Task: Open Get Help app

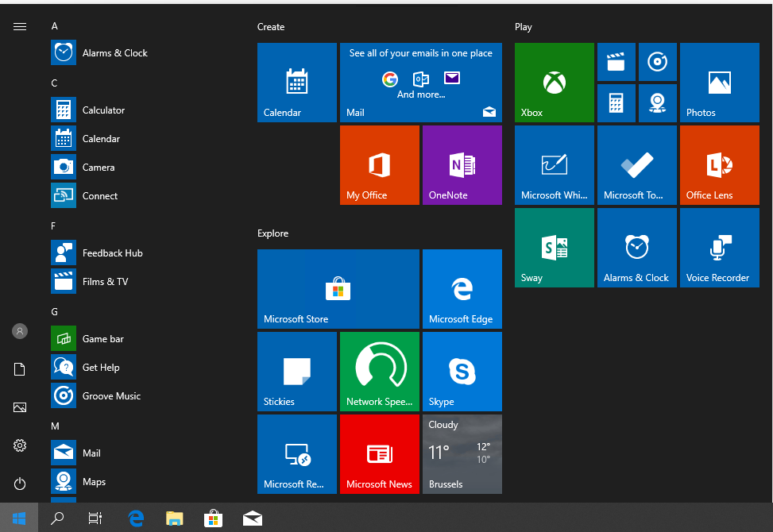Action: [143, 367]
